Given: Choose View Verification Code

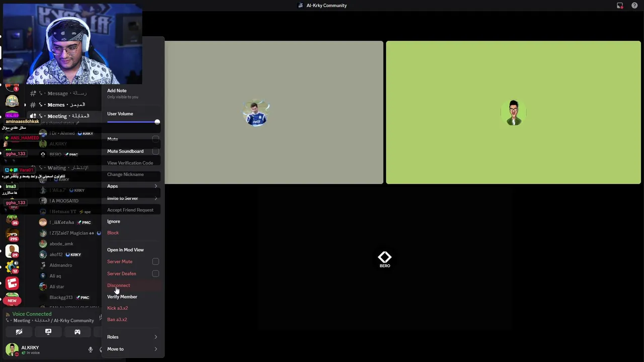Looking at the screenshot, I should coord(130,163).
